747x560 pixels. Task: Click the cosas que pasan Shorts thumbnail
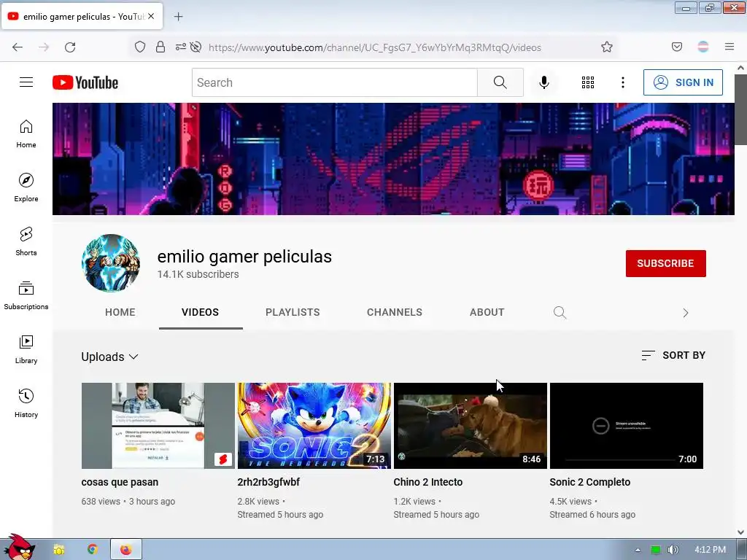(x=158, y=426)
